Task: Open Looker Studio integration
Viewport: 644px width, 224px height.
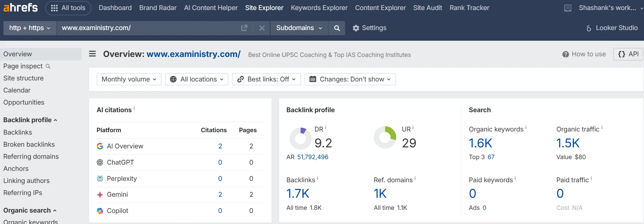Action: (x=612, y=28)
